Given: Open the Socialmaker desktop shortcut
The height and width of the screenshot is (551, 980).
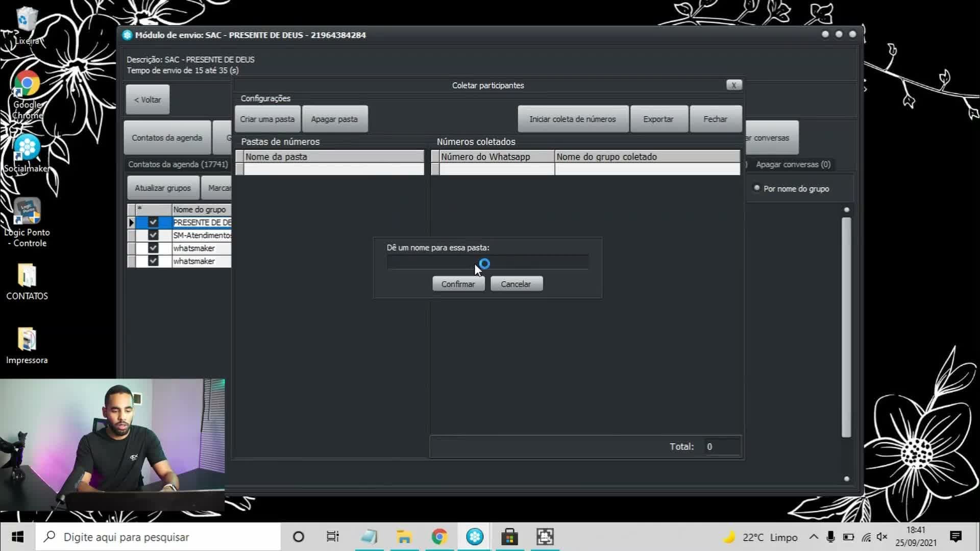Looking at the screenshot, I should click(x=27, y=153).
